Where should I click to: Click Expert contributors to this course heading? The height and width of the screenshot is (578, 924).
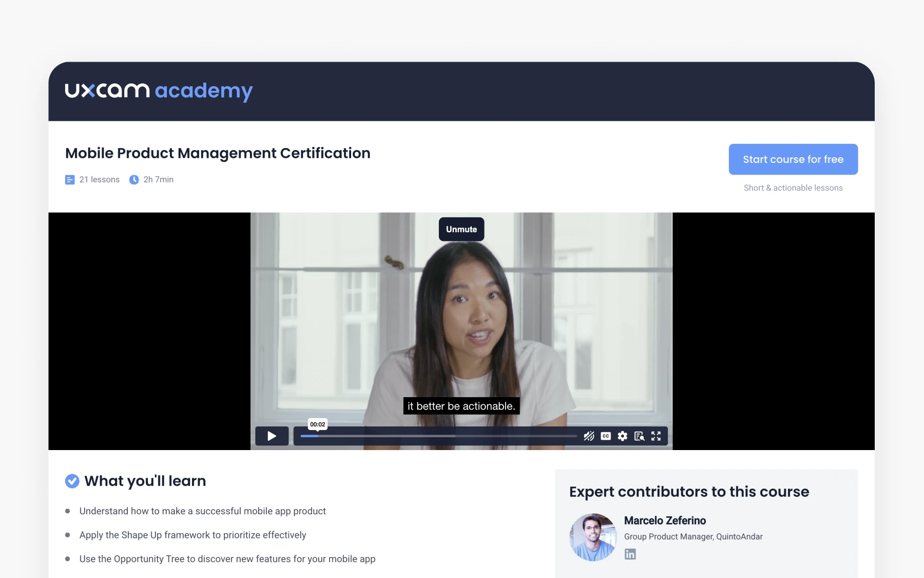click(689, 492)
